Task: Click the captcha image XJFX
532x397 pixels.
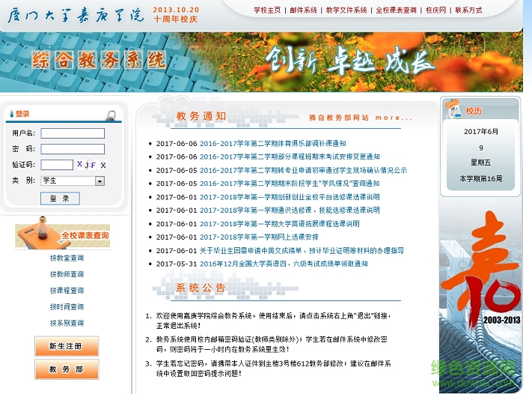Action: [91, 165]
